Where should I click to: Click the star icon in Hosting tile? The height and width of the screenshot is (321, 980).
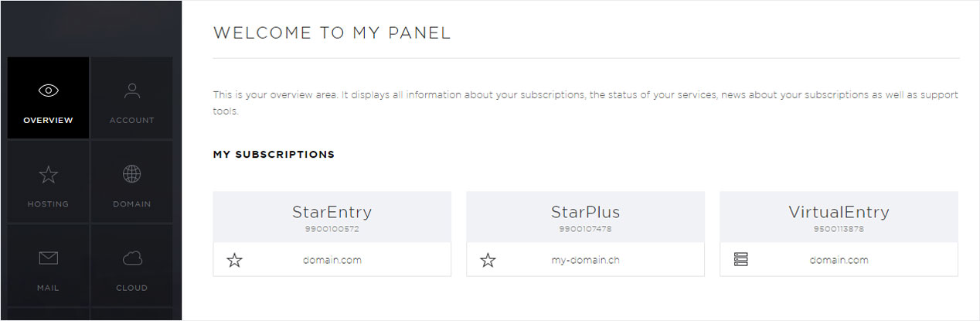48,175
